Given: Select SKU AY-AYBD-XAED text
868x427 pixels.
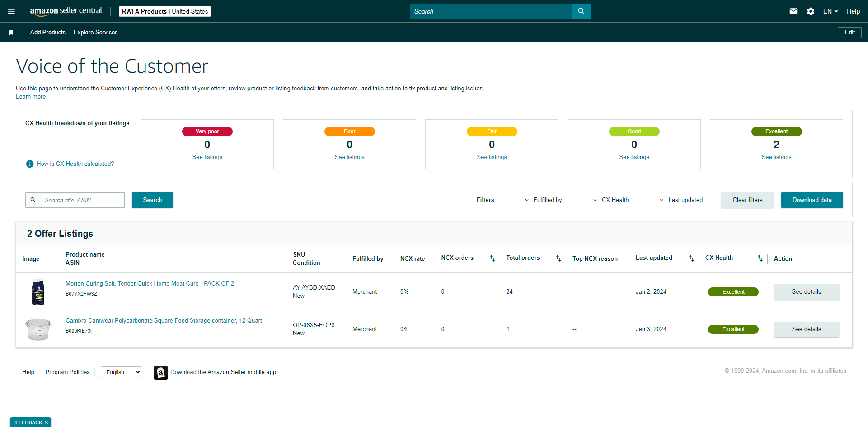Looking at the screenshot, I should pos(314,288).
